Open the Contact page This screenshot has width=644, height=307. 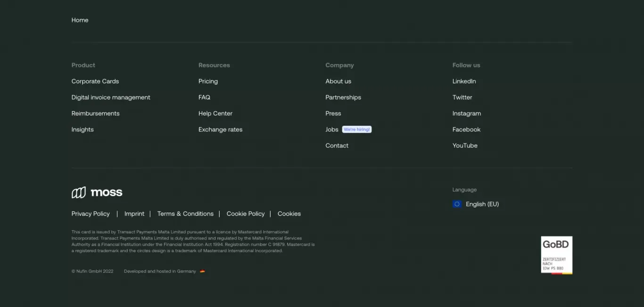[x=337, y=145]
